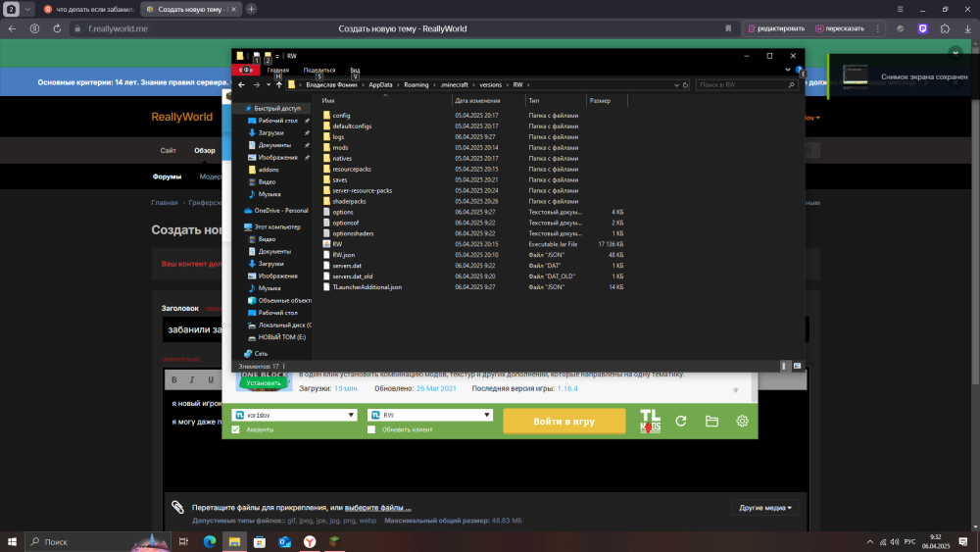Click the Underline icon in forum editor
The image size is (980, 552).
[211, 379]
